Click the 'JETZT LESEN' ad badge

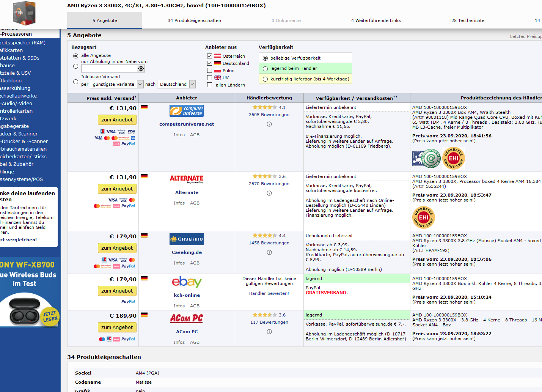coord(50,316)
